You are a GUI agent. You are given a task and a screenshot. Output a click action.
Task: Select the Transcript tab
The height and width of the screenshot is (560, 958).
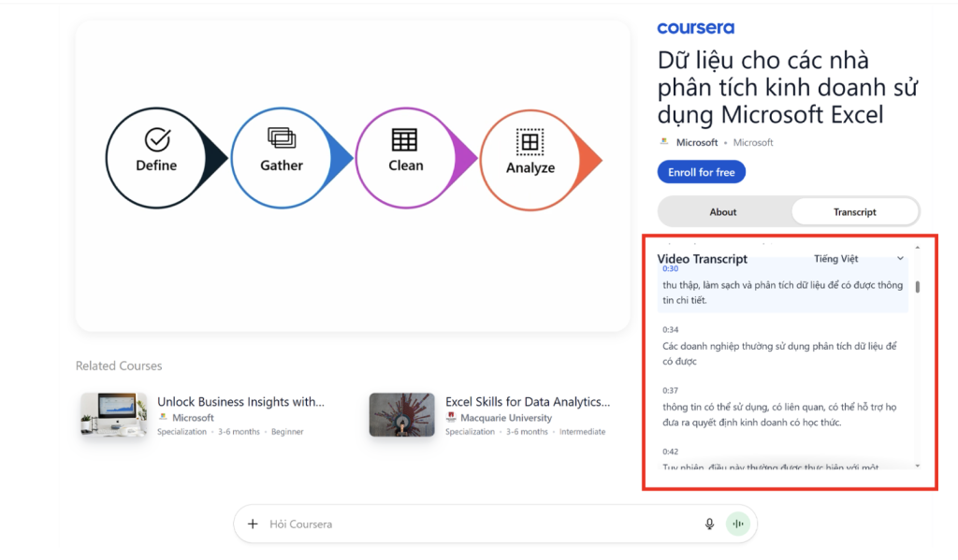click(x=855, y=212)
